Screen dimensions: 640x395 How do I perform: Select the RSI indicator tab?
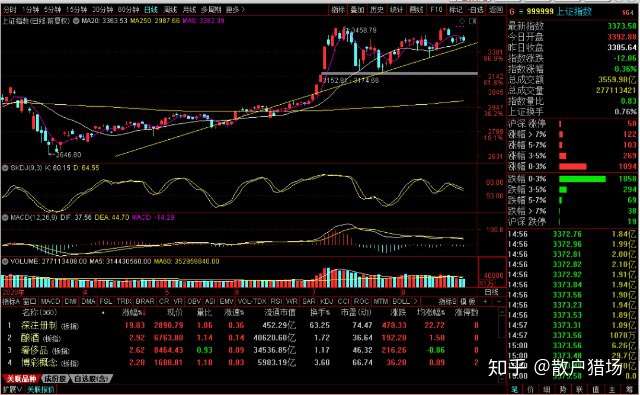point(276,302)
